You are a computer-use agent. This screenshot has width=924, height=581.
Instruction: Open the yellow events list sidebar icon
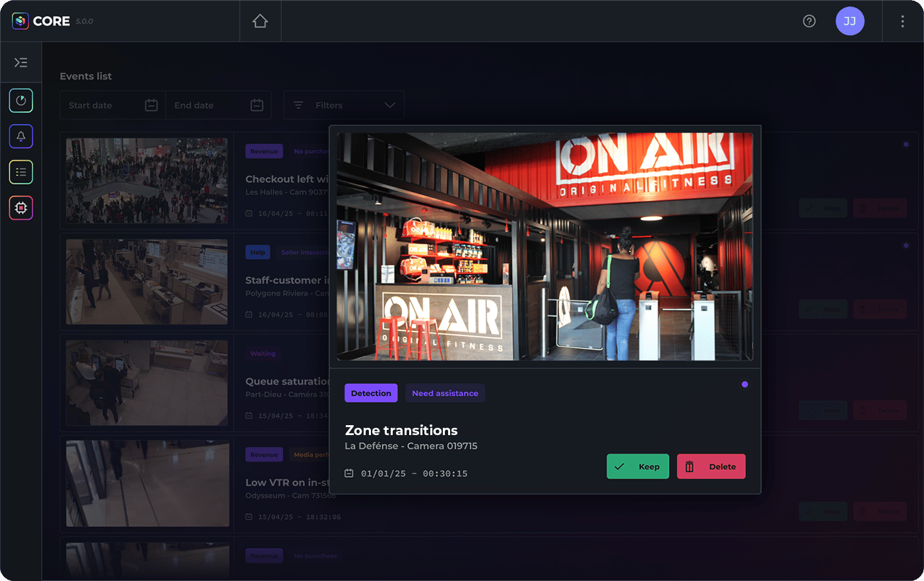click(x=21, y=172)
